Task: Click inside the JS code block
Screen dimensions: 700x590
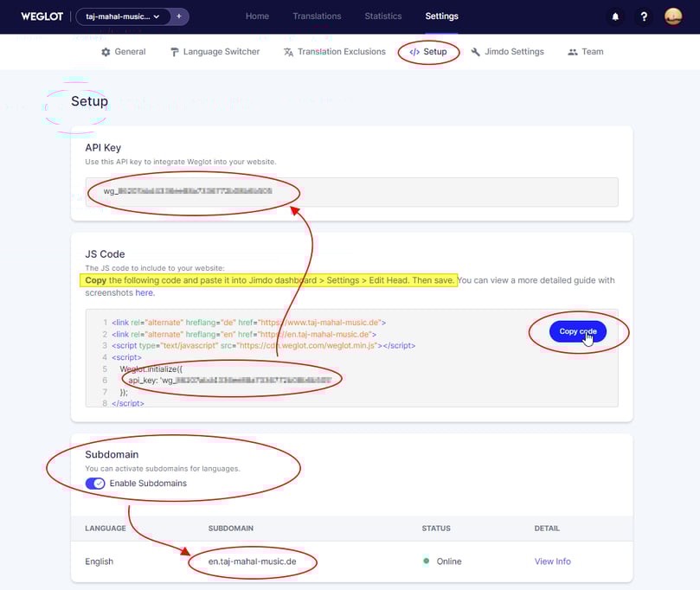Action: (x=352, y=358)
